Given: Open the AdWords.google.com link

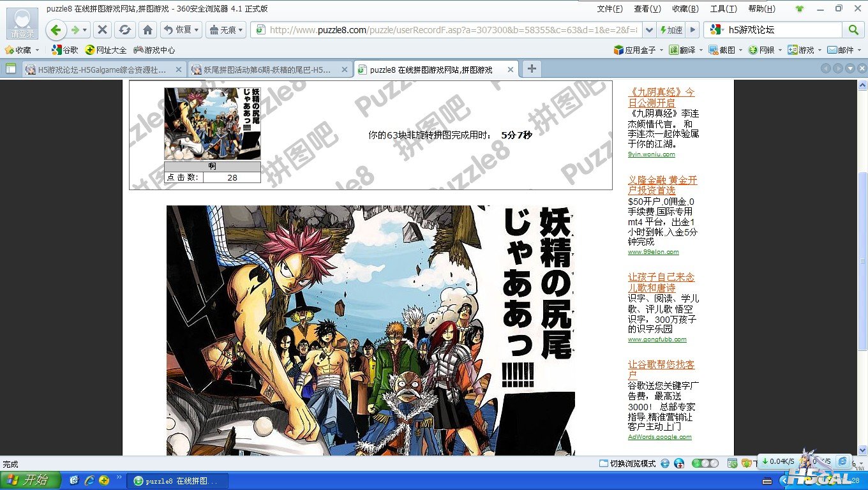Looking at the screenshot, I should [x=659, y=437].
